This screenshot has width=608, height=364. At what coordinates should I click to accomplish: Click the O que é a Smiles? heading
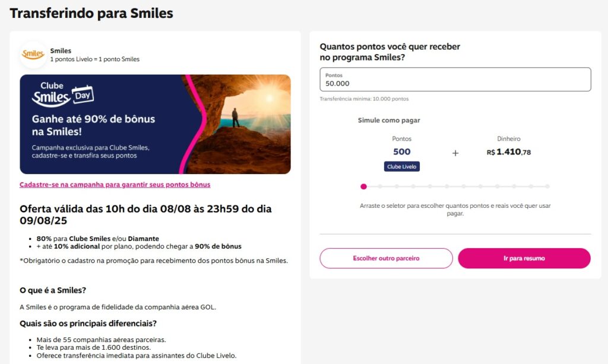[x=53, y=290]
